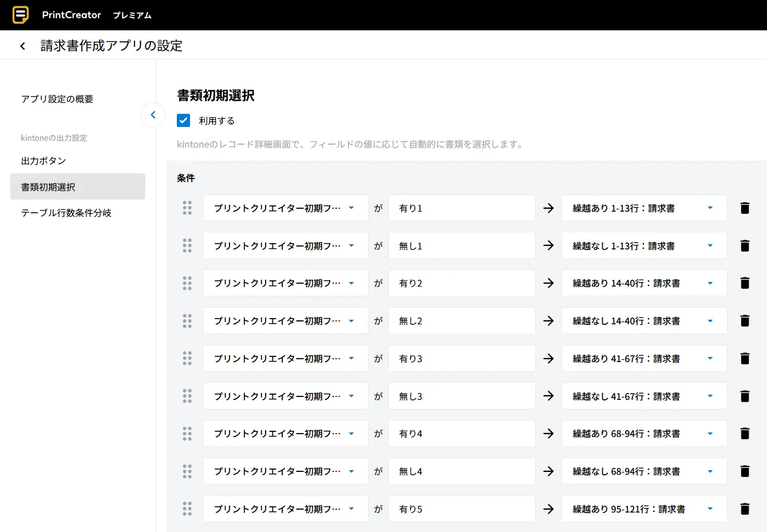Open the 繰越なし 68-94行：請求書 dropdown
The height and width of the screenshot is (532, 767).
644,471
